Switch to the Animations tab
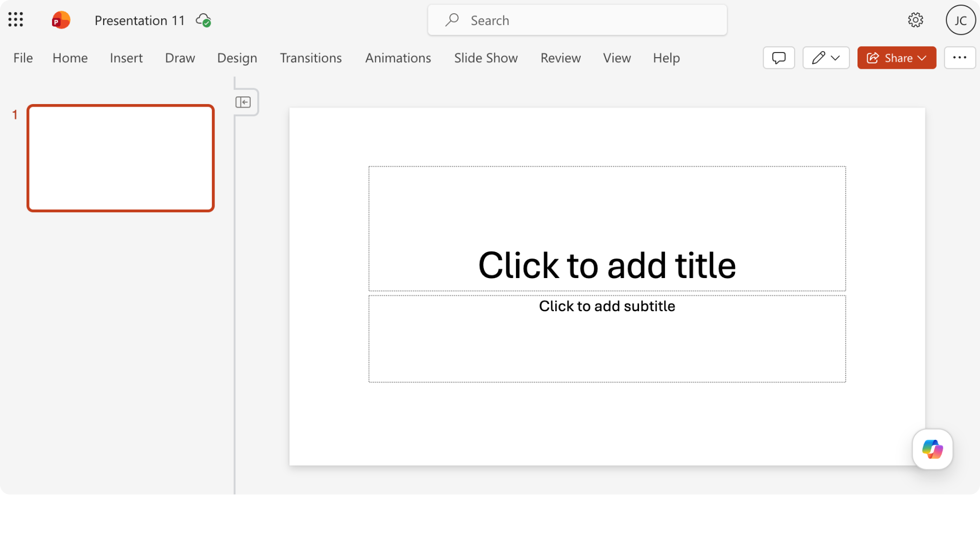Screen dimensions: 980x551 pyautogui.click(x=398, y=58)
